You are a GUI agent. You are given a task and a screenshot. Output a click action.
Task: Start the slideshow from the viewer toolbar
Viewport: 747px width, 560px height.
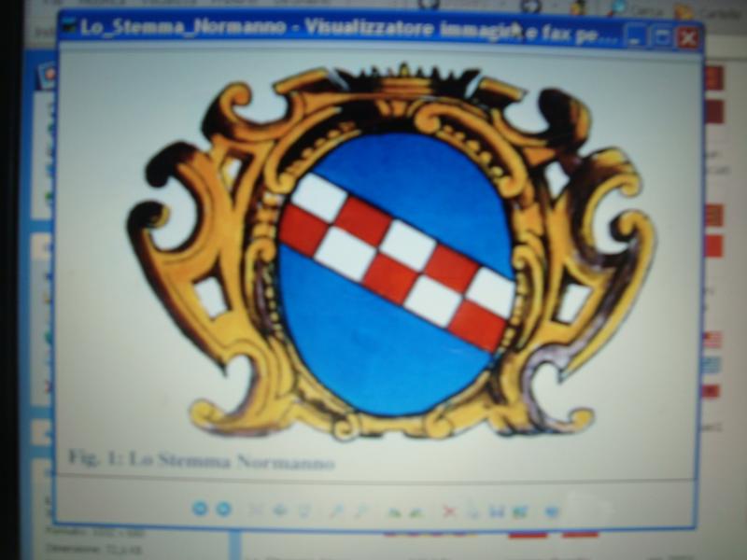coord(304,511)
